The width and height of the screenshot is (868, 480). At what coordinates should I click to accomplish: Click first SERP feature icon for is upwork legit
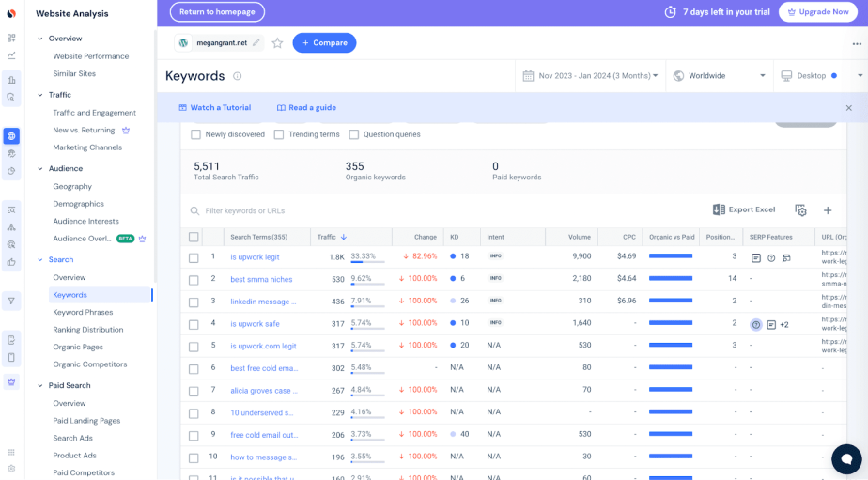coord(755,258)
